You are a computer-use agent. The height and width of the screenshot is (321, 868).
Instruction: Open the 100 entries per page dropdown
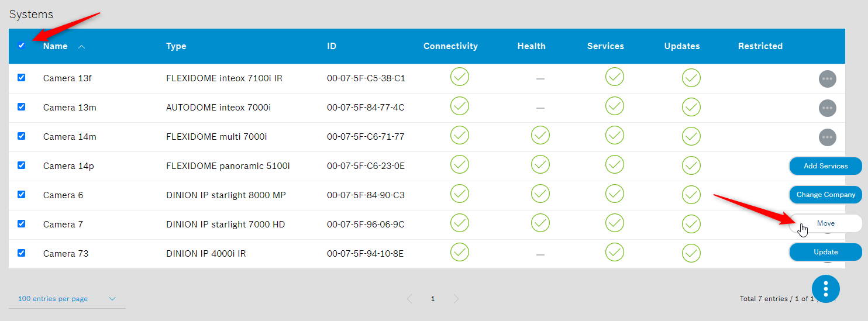click(67, 299)
